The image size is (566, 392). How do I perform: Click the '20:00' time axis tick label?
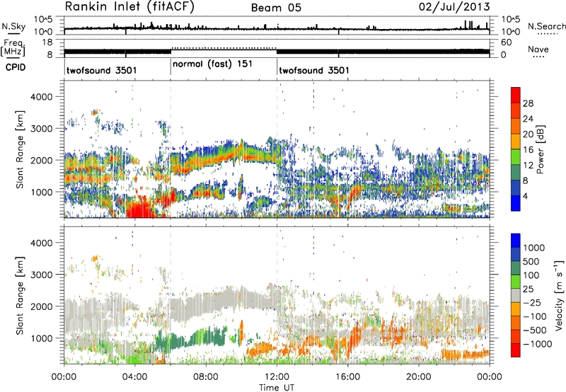coord(419,377)
